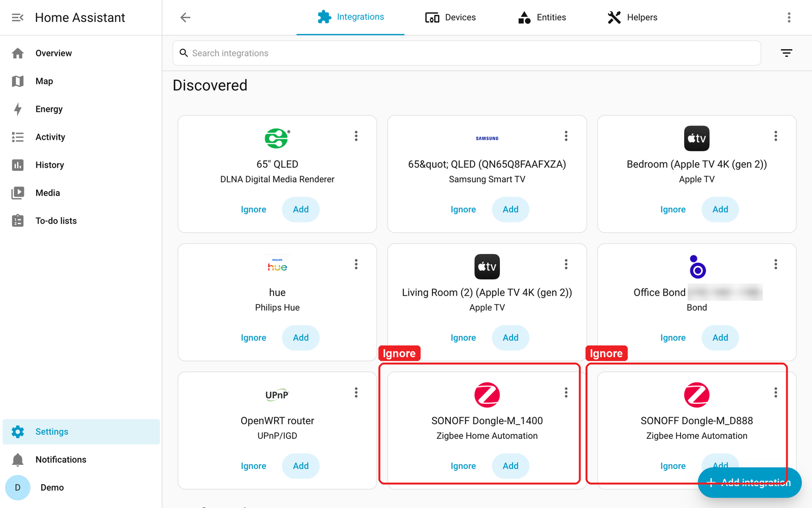Click Zigbee logo on SONOFF Dongle-M_1400 card
This screenshot has width=812, height=508.
coord(487,395)
